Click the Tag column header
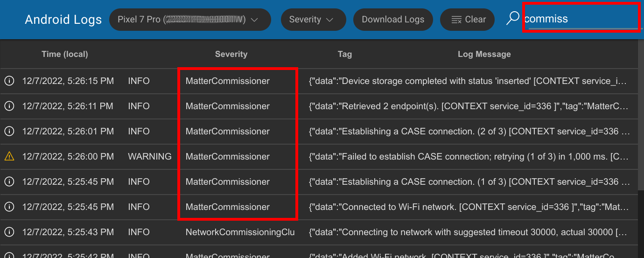 (x=344, y=54)
